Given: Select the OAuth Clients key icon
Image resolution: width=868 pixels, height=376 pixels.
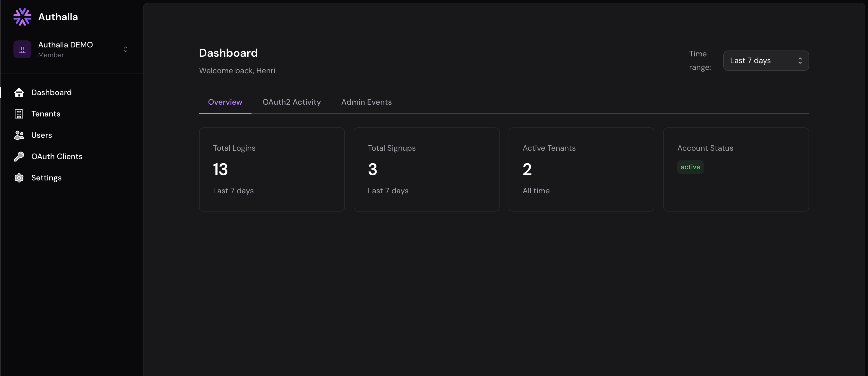Looking at the screenshot, I should coord(19,156).
